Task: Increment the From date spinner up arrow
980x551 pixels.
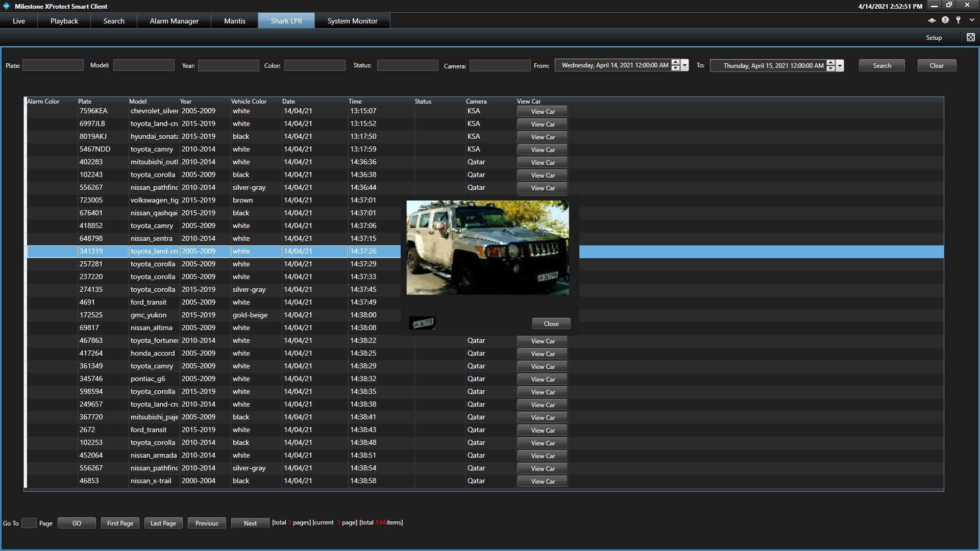Action: tap(676, 62)
